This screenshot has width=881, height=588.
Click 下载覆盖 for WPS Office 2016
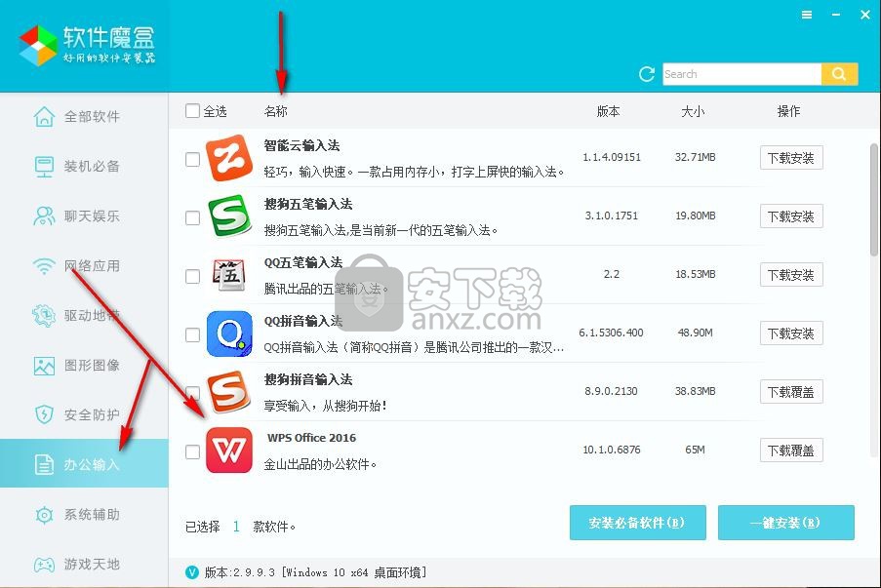click(x=791, y=450)
